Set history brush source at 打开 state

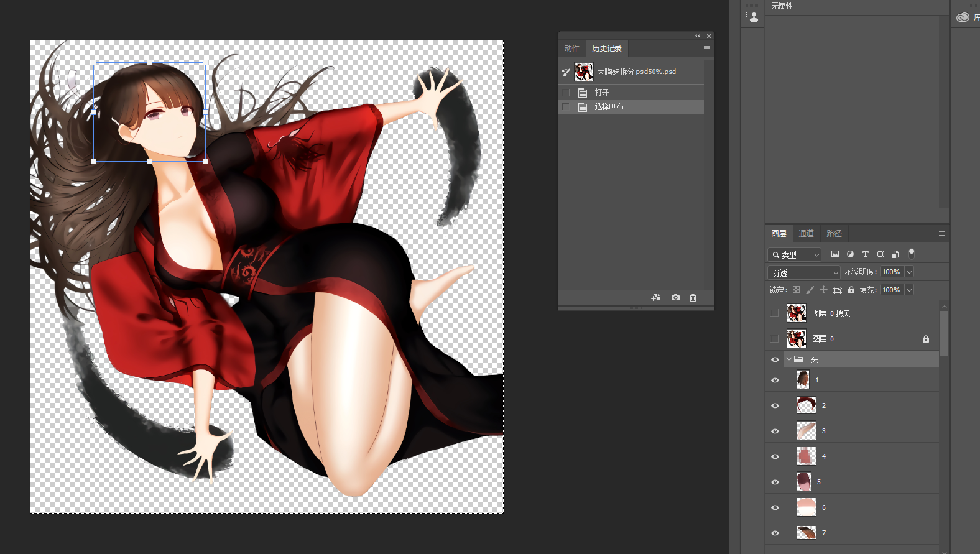click(x=566, y=92)
